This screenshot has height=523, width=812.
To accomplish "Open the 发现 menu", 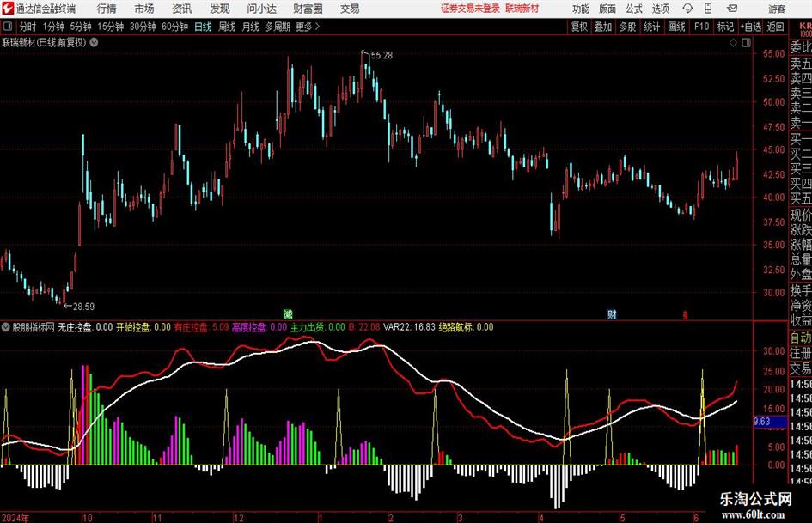I will (220, 9).
